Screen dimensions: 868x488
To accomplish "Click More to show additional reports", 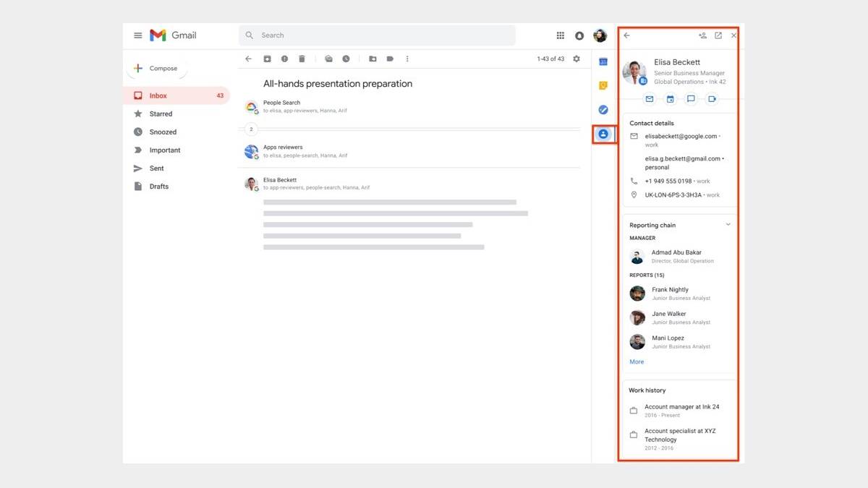I will [636, 361].
